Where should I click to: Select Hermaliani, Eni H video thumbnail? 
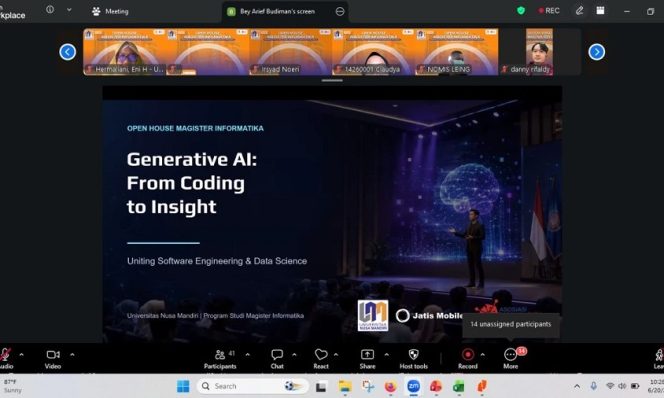coord(125,52)
